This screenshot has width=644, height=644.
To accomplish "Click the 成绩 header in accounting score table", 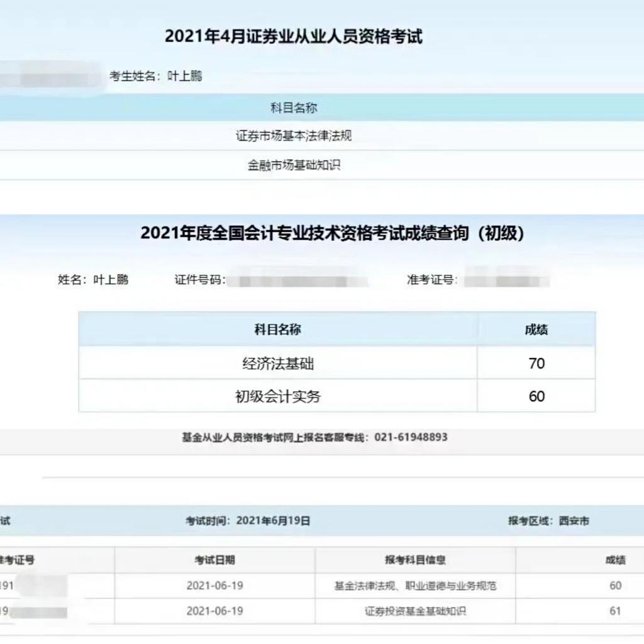I will [x=536, y=330].
